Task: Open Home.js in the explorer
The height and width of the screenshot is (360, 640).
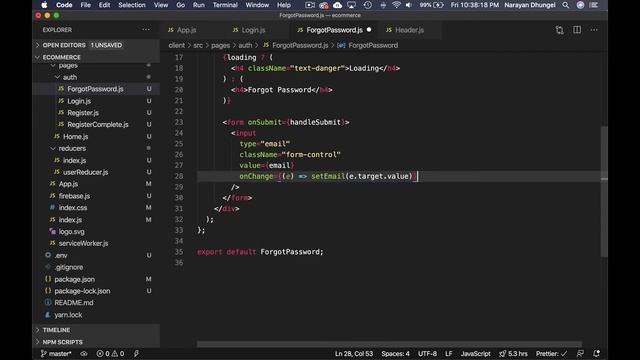Action: [76, 137]
